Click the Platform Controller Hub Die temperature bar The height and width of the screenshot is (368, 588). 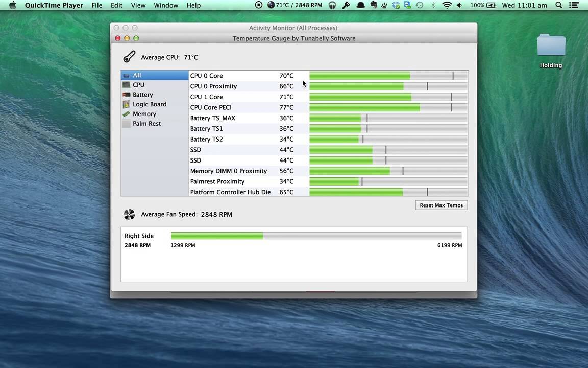click(388, 192)
